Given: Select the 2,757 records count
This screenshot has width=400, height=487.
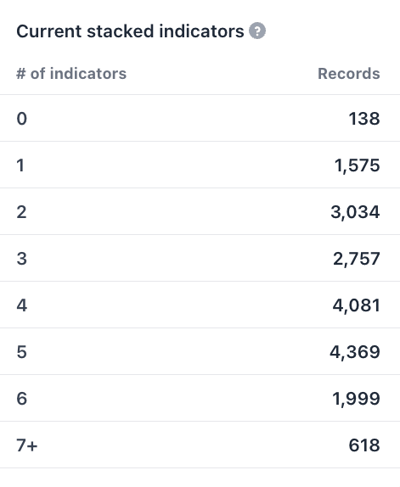Looking at the screenshot, I should point(356,259).
